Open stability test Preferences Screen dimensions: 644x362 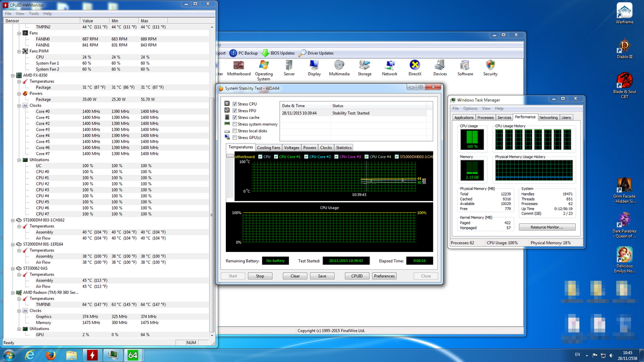pyautogui.click(x=384, y=276)
